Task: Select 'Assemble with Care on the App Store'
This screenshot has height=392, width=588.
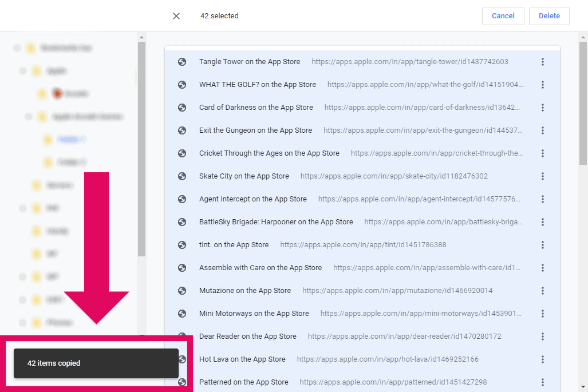Action: click(x=261, y=268)
